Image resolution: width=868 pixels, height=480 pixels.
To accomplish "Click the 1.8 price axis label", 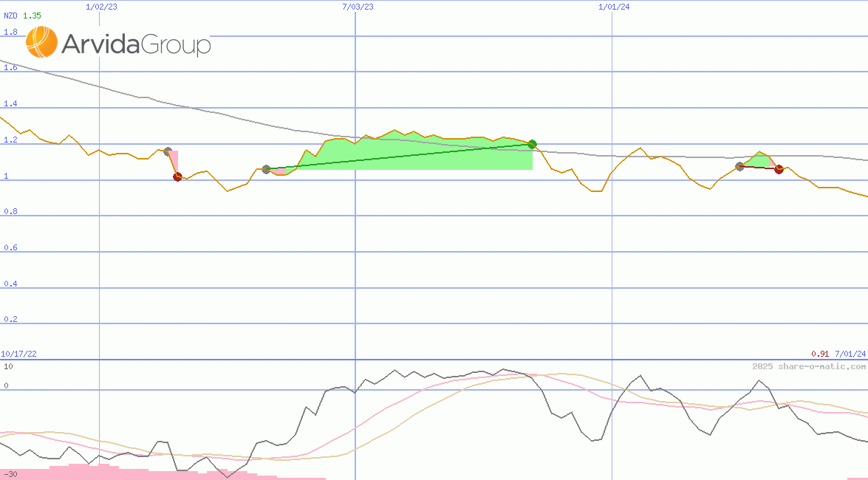I will pyautogui.click(x=10, y=32).
